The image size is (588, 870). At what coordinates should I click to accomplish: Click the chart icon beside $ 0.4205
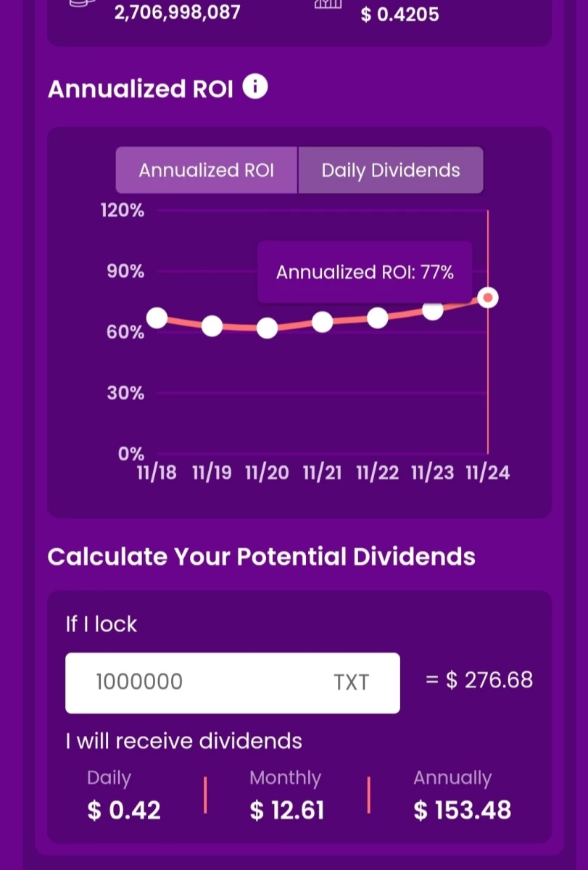[328, 3]
